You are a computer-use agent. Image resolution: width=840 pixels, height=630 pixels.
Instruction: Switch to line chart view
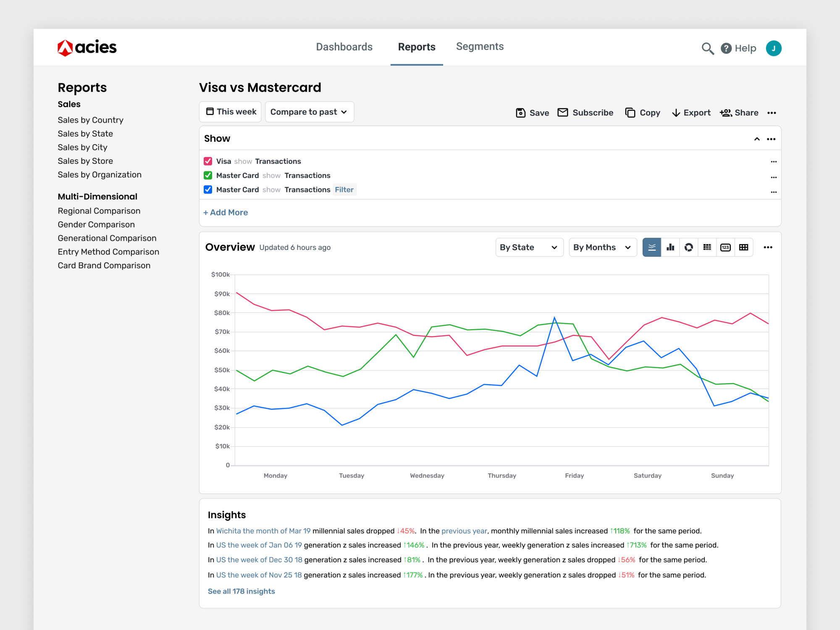pos(652,247)
